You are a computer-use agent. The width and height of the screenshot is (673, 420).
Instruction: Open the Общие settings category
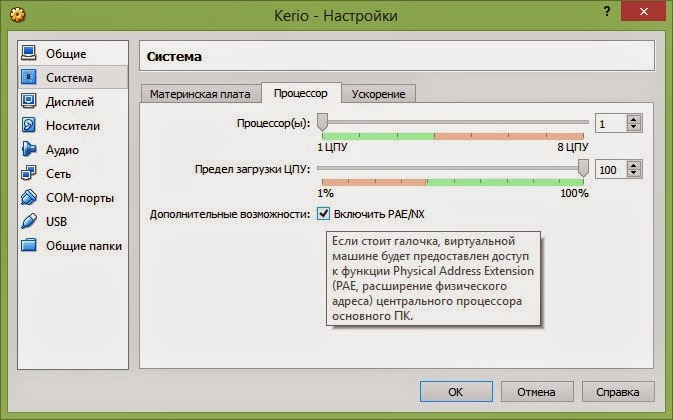73,54
